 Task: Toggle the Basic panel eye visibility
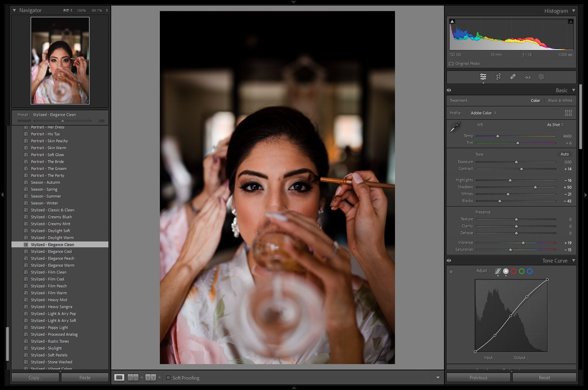point(449,90)
